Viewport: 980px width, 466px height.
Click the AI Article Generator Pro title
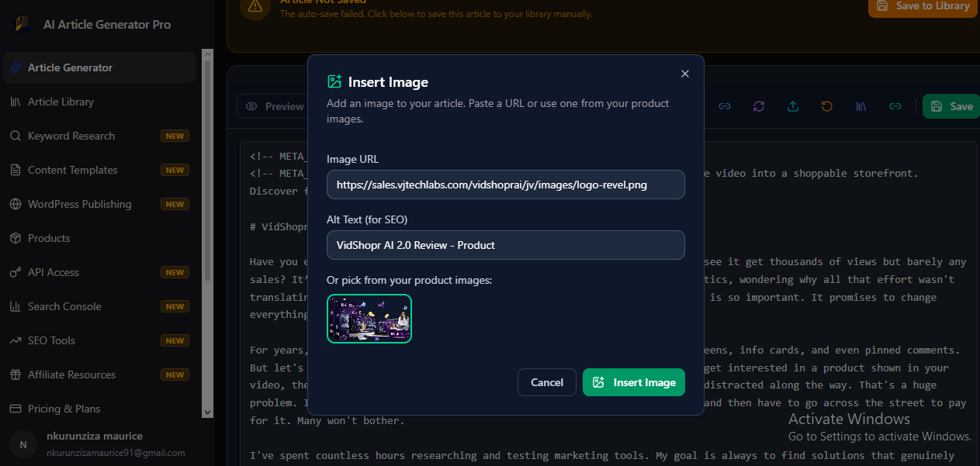tap(107, 25)
